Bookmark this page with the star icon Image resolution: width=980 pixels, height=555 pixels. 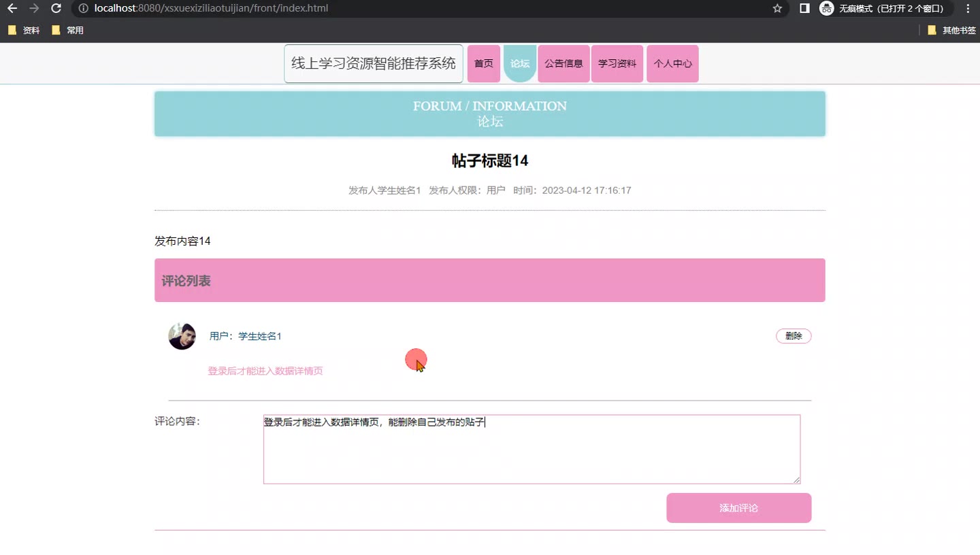[777, 9]
